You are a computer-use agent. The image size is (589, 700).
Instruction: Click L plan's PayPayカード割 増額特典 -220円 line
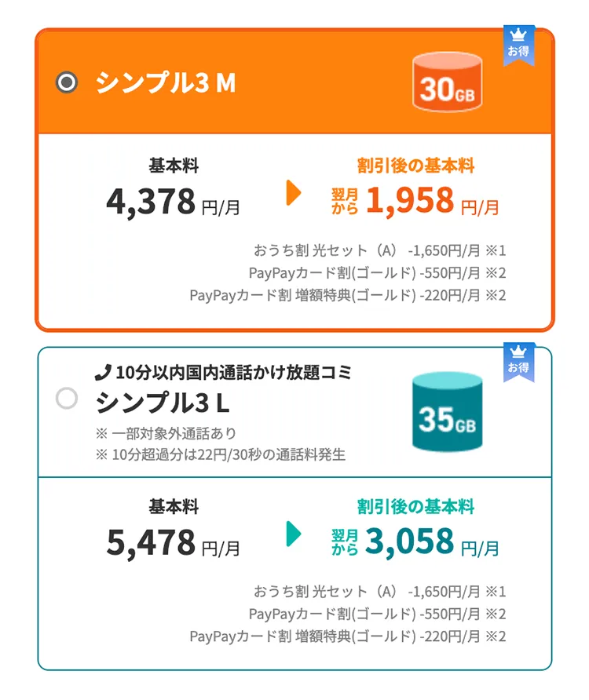[348, 636]
